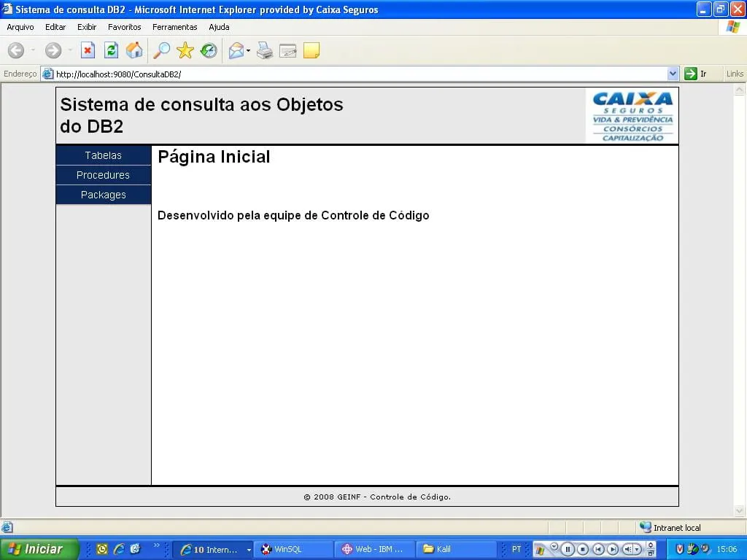Click the Caixa Seguros logo
The image size is (747, 560).
[x=632, y=117]
